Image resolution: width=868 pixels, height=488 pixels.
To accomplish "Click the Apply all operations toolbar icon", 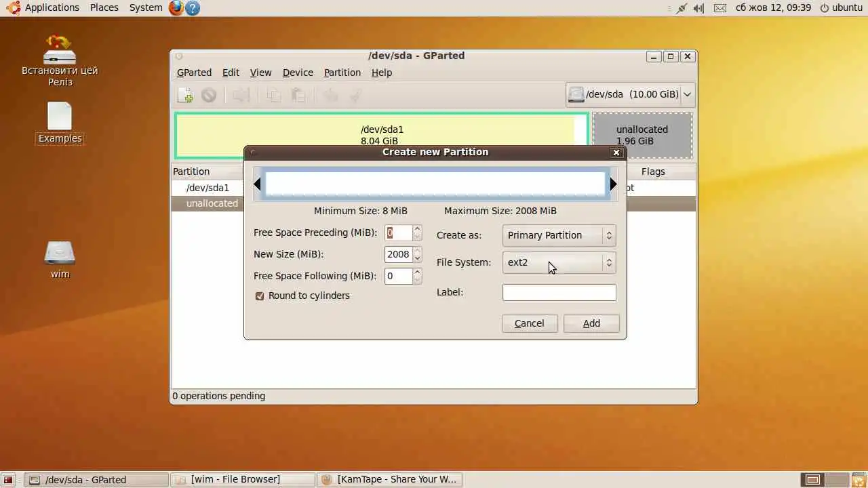I will 355,96.
